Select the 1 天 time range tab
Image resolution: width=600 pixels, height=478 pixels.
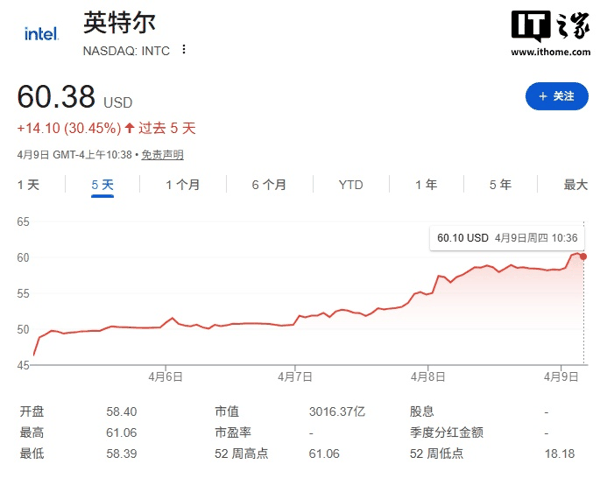(x=28, y=185)
